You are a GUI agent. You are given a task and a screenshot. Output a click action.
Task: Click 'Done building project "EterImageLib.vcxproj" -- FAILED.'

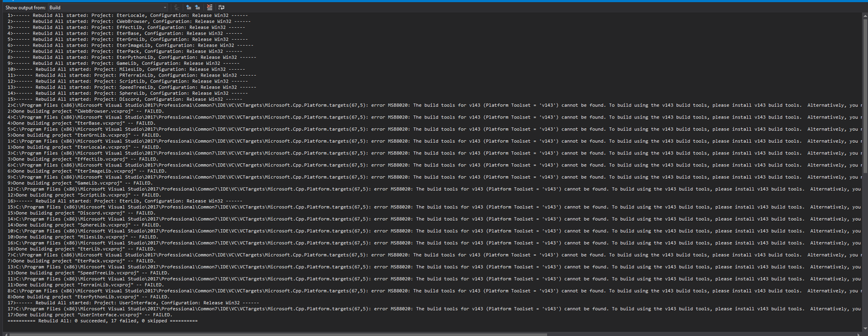(x=87, y=171)
